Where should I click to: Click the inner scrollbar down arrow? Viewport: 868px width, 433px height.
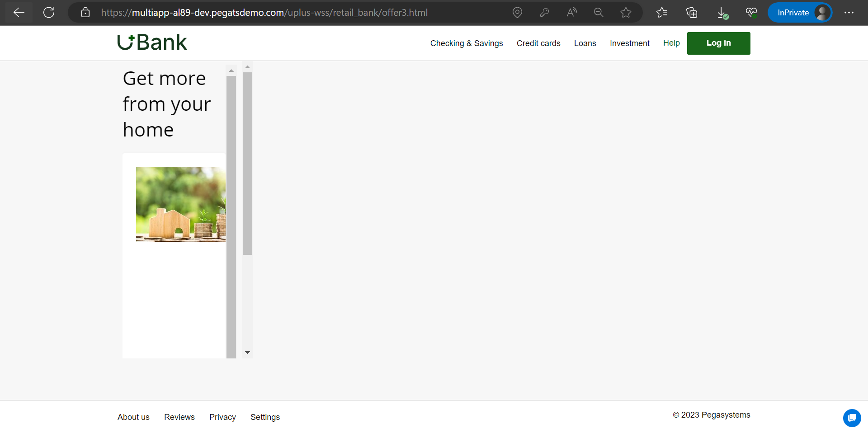(247, 352)
